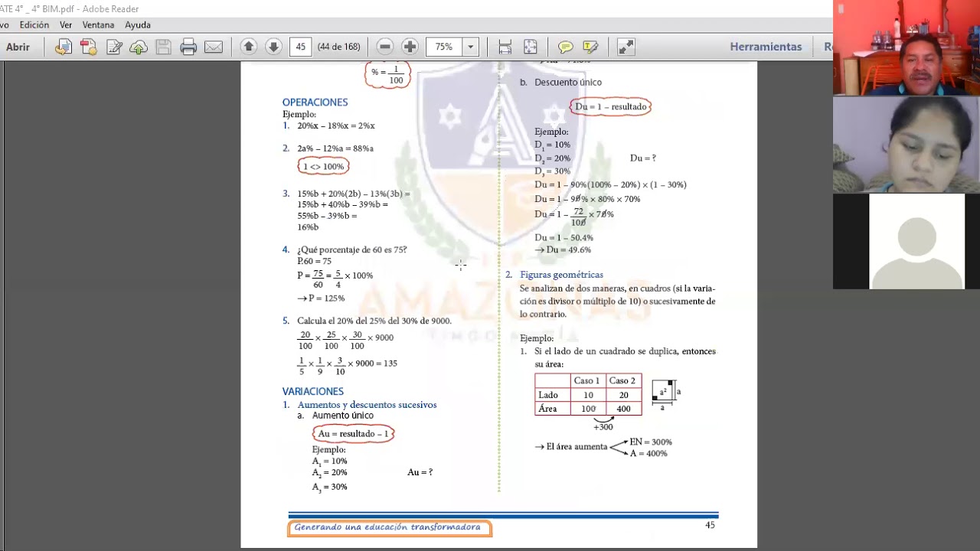Click 'Aumentos y descuentos sucesivos' subheading
The image size is (980, 551).
(x=367, y=404)
